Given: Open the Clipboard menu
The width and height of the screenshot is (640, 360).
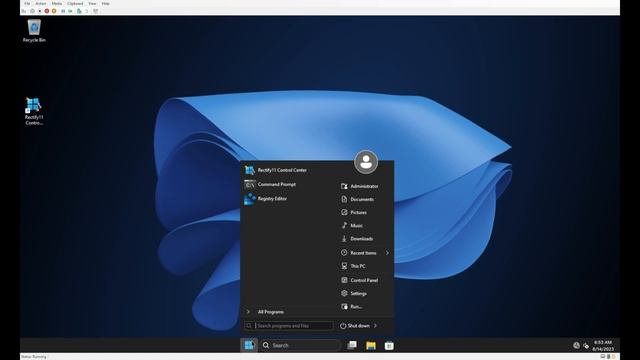Looking at the screenshot, I should point(75,3).
